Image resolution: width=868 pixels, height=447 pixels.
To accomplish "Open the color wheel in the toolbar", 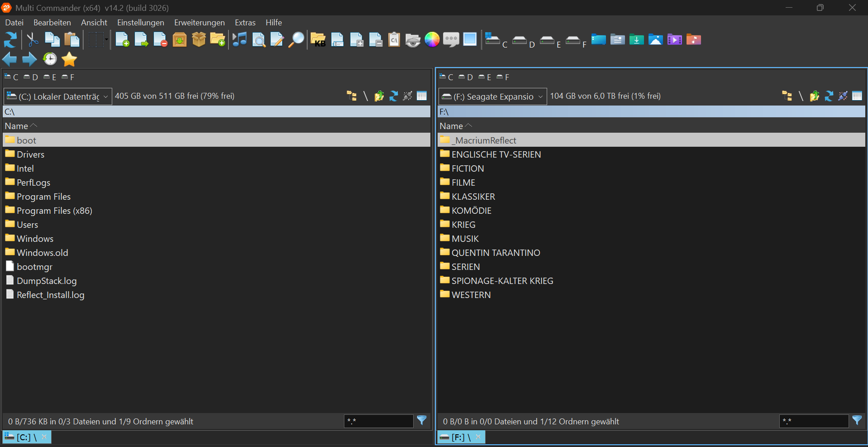I will [432, 40].
